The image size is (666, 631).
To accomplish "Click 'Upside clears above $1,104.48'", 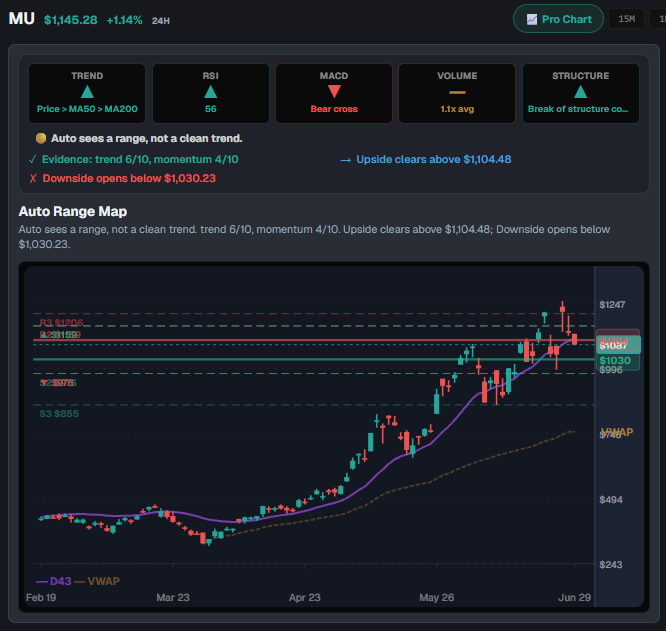I will point(434,160).
